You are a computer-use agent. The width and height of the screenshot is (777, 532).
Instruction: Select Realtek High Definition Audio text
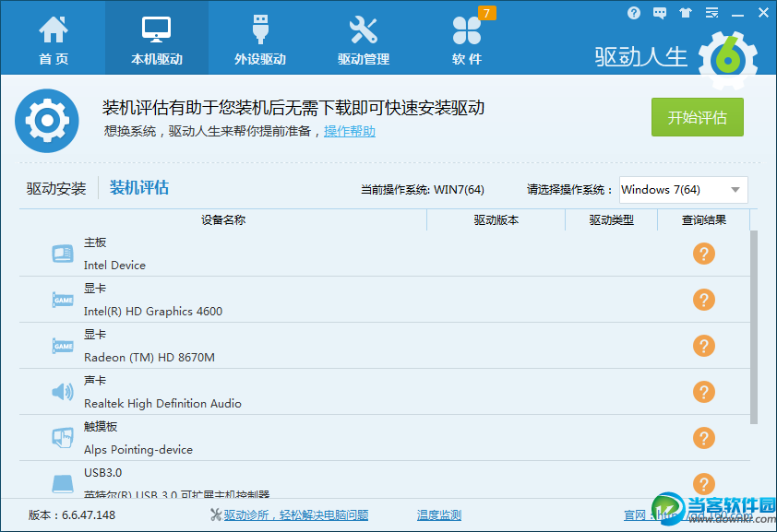162,403
